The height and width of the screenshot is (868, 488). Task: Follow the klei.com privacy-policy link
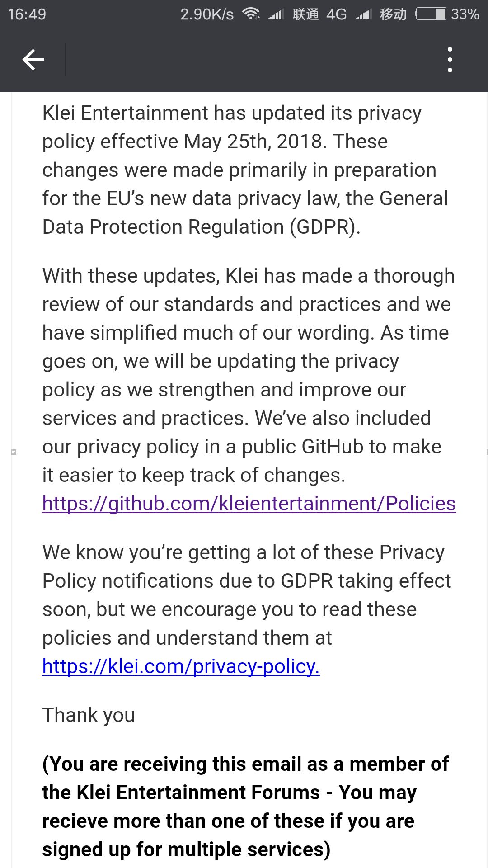pyautogui.click(x=181, y=666)
